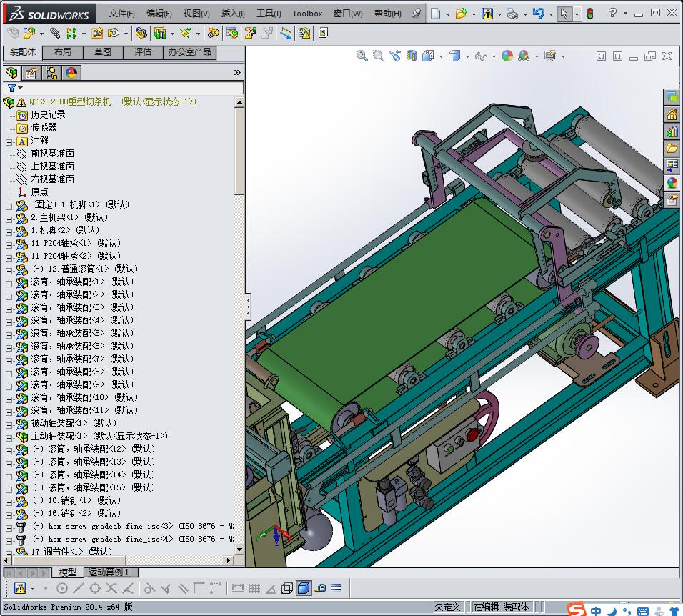
Task: Select the 运动算例1 motion study tab
Action: coord(111,572)
